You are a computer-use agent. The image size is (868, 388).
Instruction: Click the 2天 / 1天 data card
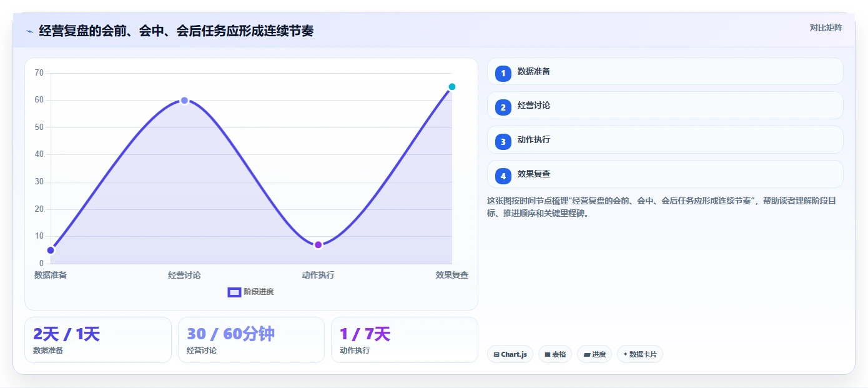98,340
